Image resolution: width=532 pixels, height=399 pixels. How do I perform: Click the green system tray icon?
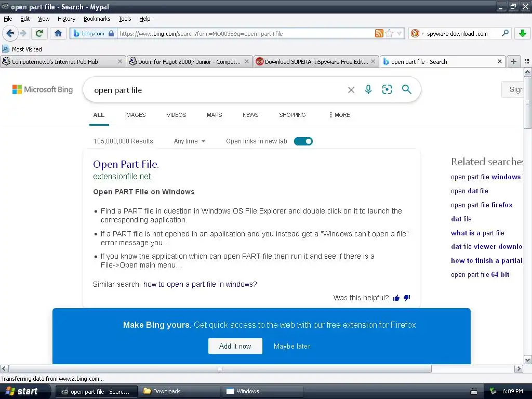pyautogui.click(x=493, y=392)
